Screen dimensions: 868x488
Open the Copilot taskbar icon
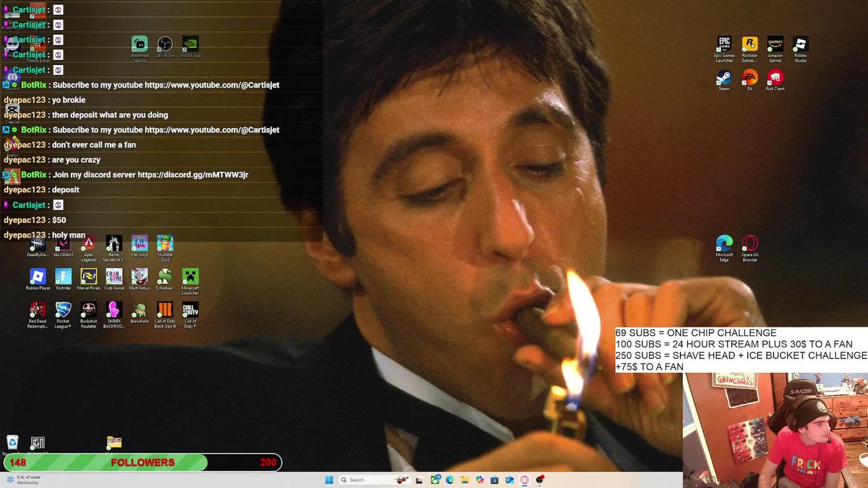point(479,480)
